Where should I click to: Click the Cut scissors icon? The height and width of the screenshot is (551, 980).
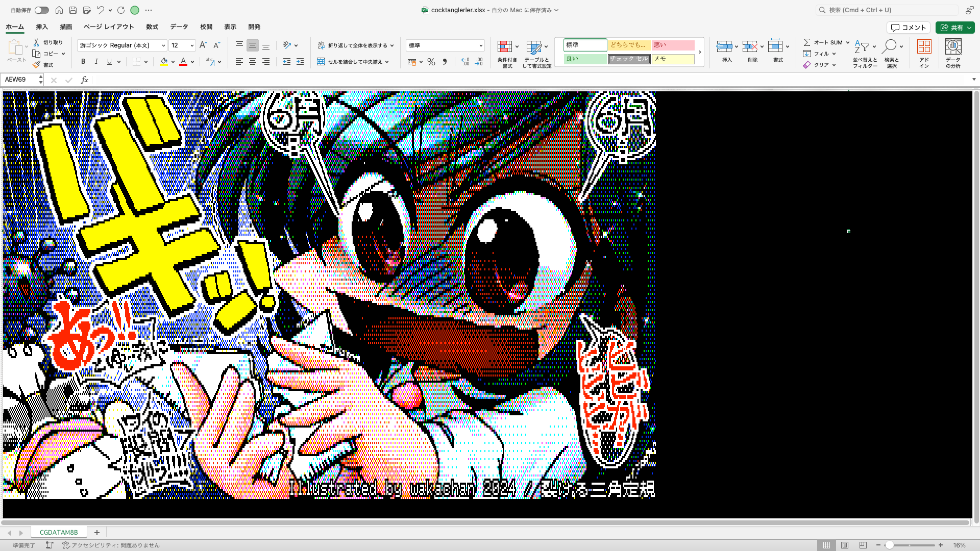click(x=36, y=42)
